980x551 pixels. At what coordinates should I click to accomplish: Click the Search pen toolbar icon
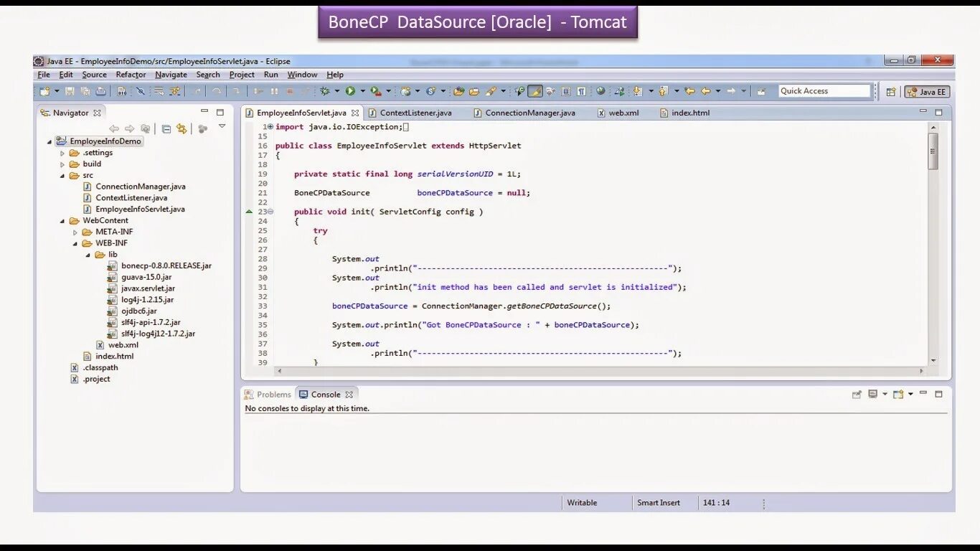tap(491, 91)
